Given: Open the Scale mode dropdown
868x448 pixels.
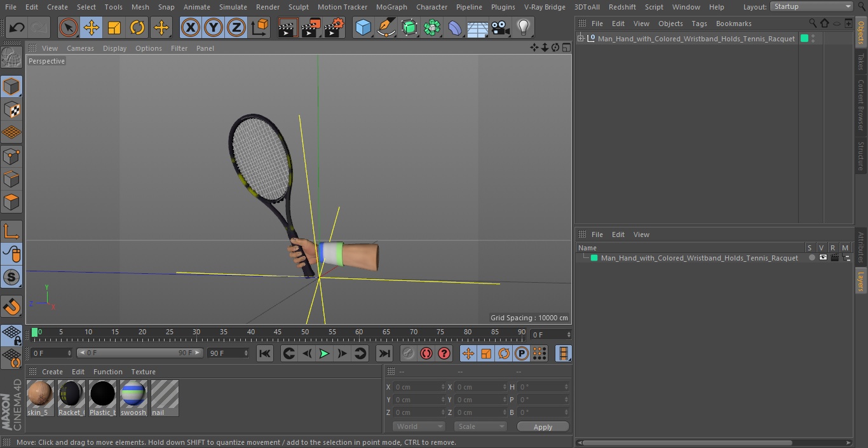Looking at the screenshot, I should (480, 426).
